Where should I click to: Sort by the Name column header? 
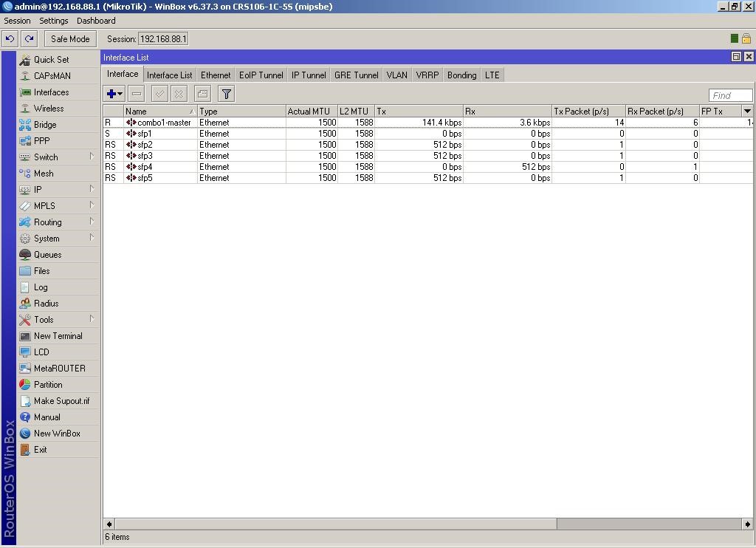pyautogui.click(x=157, y=112)
